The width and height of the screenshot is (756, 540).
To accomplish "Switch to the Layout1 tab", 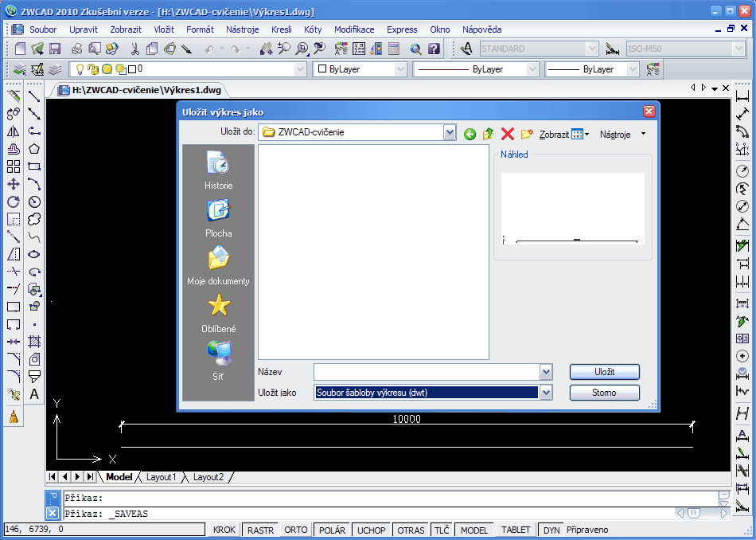I will pyautogui.click(x=161, y=477).
